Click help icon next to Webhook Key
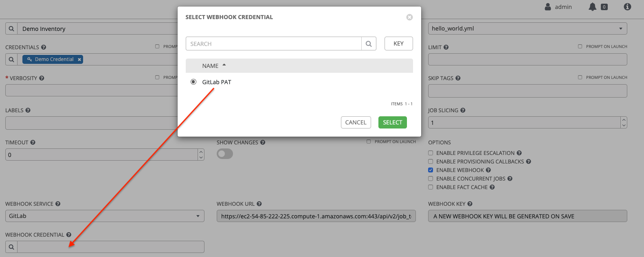 click(470, 204)
